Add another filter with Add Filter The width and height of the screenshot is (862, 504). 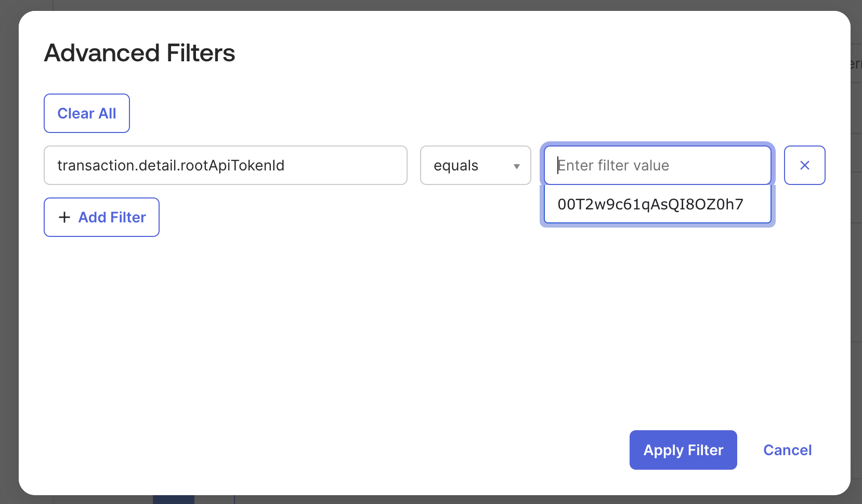pyautogui.click(x=101, y=217)
